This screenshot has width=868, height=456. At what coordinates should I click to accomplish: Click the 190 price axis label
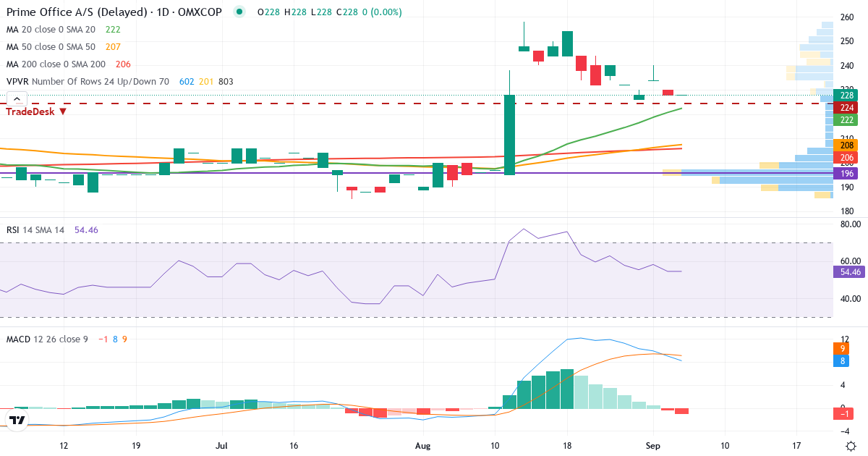click(x=848, y=187)
